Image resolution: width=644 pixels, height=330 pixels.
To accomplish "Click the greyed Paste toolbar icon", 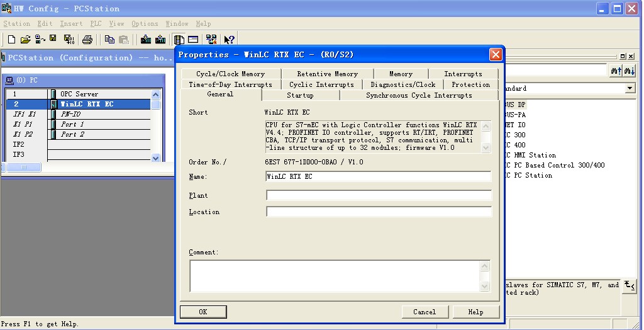I will click(124, 40).
